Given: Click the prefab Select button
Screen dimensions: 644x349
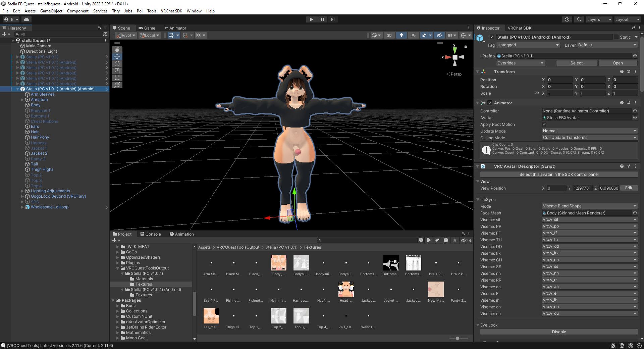Looking at the screenshot, I should [x=577, y=63].
